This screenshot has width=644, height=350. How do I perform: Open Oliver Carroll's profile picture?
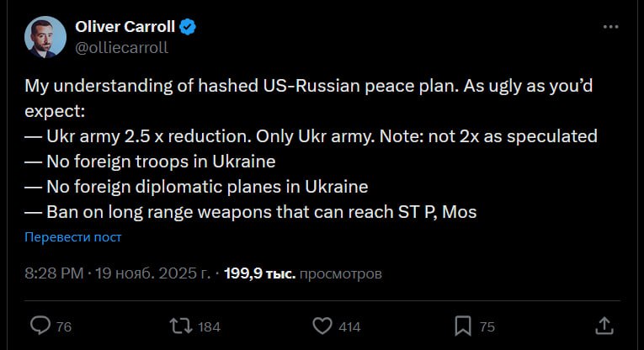coord(45,37)
